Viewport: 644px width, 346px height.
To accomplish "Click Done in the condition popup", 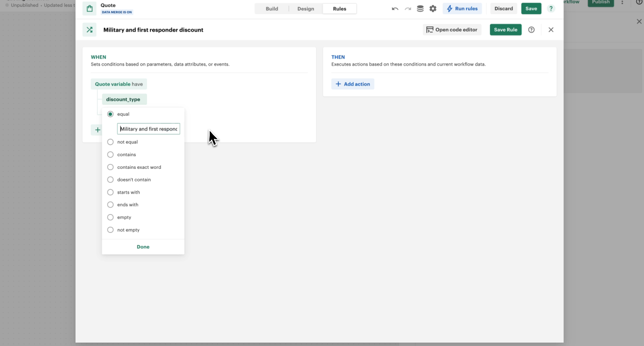I will (143, 247).
